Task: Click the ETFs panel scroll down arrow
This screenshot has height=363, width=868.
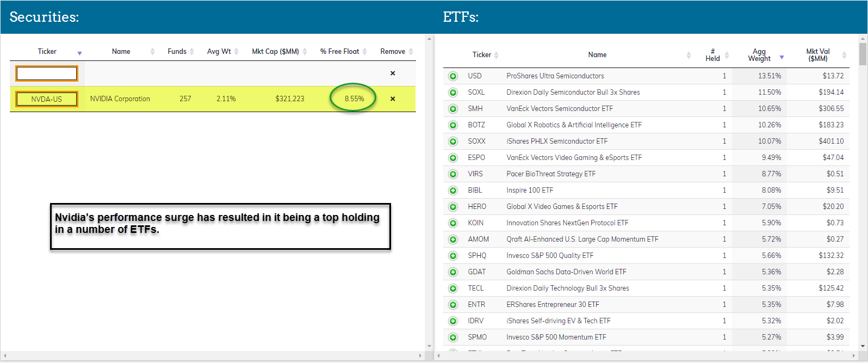Action: (x=863, y=346)
